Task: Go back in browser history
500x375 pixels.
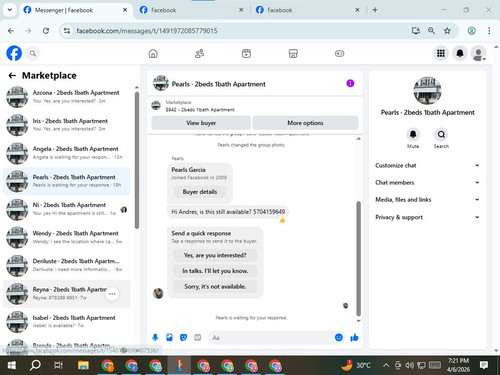Action: pos(11,31)
